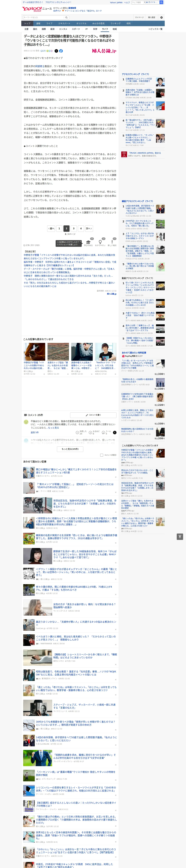This screenshot has height=868, width=186.
Task: Select the エキスパート navigation tab
Action: (64, 24)
